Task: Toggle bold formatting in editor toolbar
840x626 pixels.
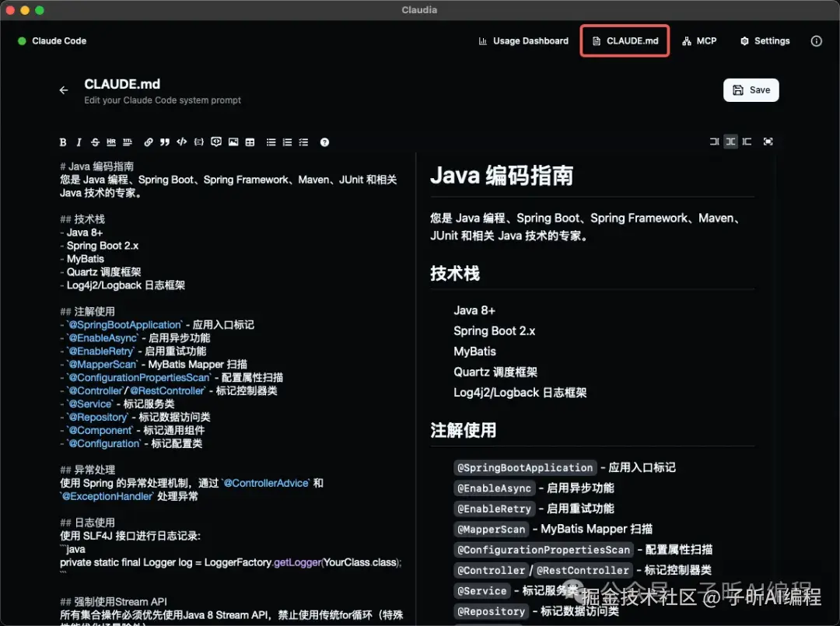Action: (x=63, y=142)
